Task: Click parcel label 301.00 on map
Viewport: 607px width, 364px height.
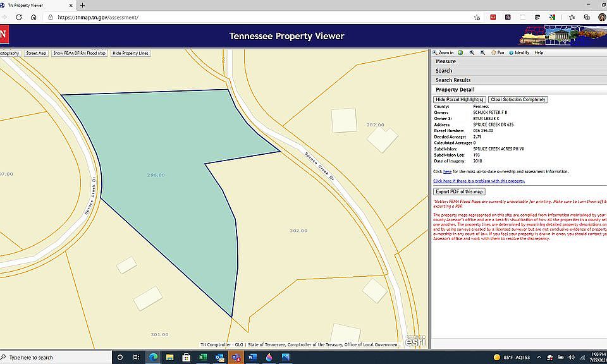Action: coord(159,334)
